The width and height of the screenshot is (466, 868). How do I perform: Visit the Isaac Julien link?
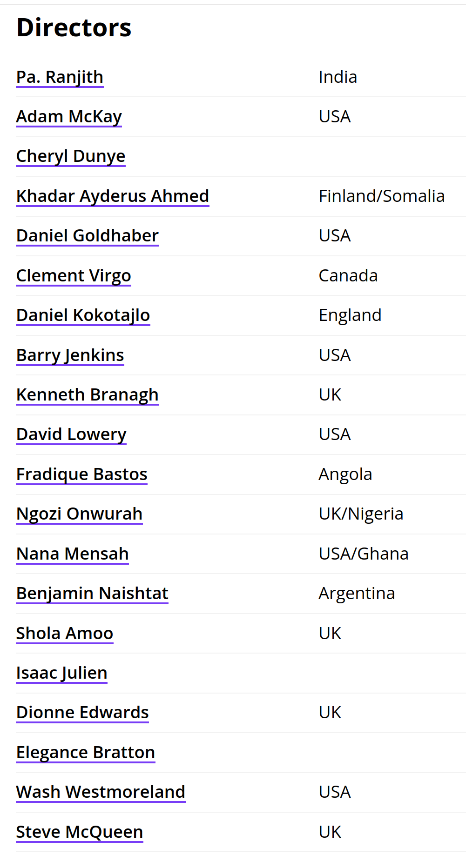coord(62,673)
